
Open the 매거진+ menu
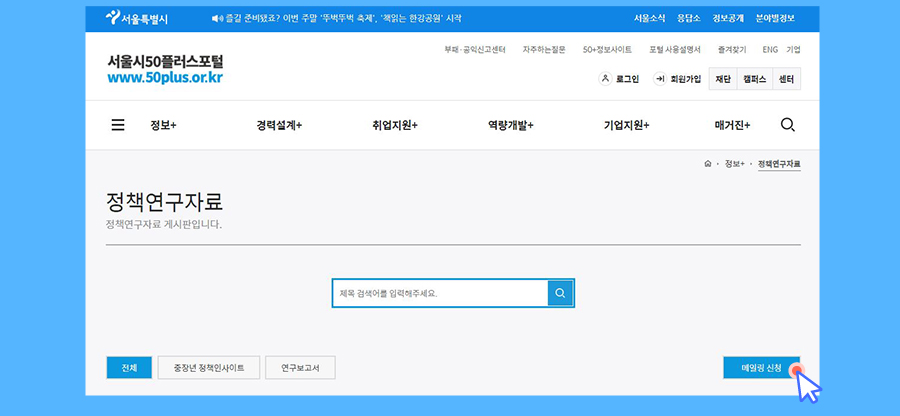pos(732,126)
